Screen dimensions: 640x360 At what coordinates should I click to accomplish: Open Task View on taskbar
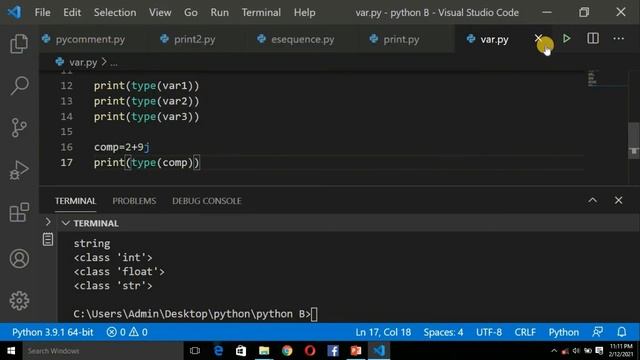coord(195,351)
